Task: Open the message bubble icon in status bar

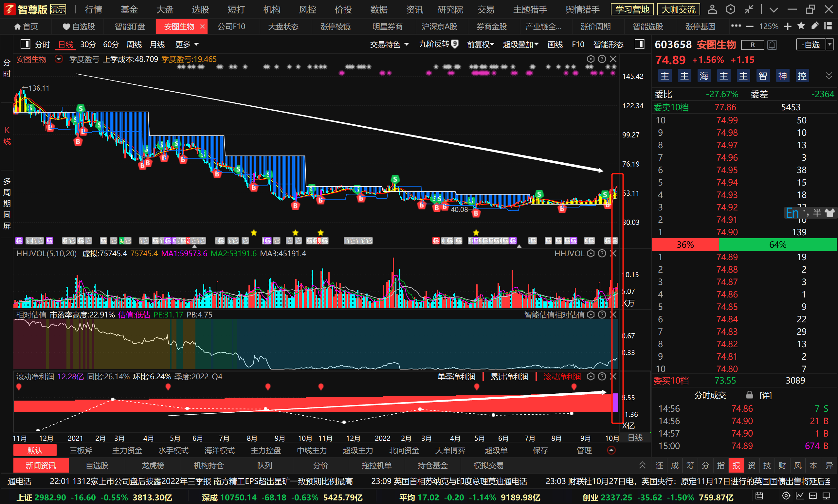Action: coord(813,496)
